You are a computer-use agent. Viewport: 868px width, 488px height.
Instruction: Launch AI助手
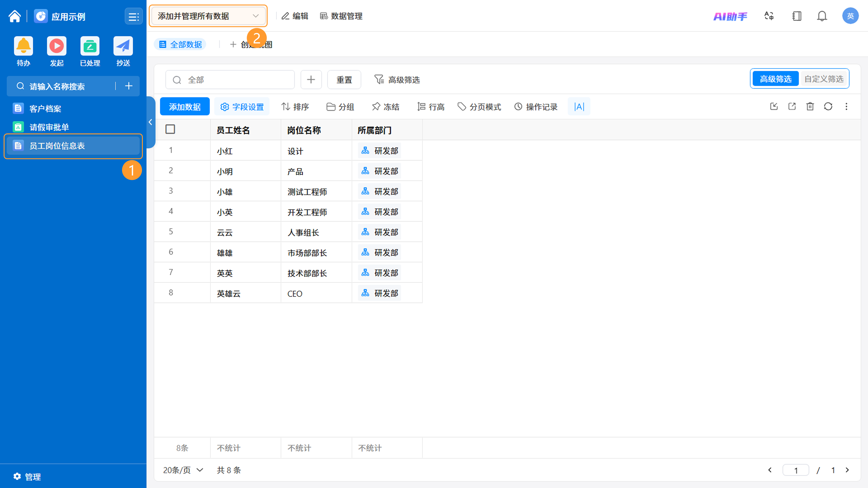730,16
